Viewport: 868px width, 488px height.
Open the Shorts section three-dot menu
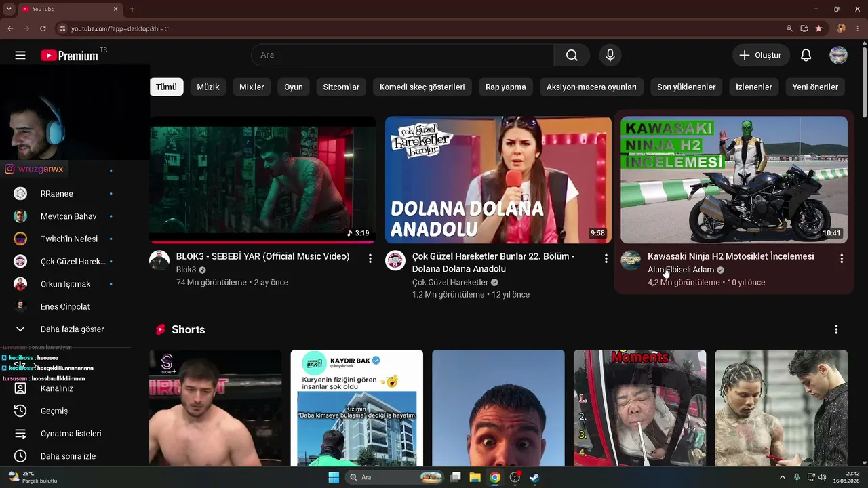[836, 329]
